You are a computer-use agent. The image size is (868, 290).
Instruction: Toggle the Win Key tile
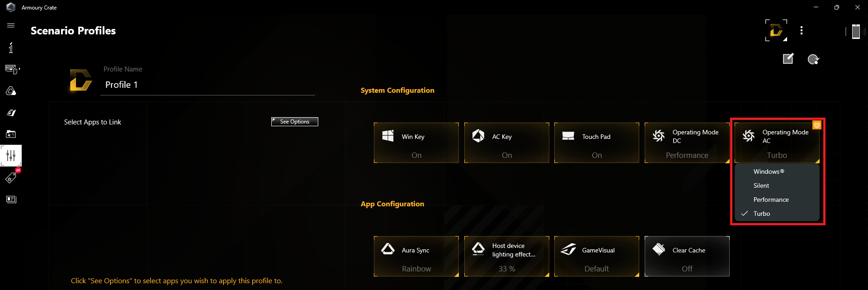click(416, 143)
